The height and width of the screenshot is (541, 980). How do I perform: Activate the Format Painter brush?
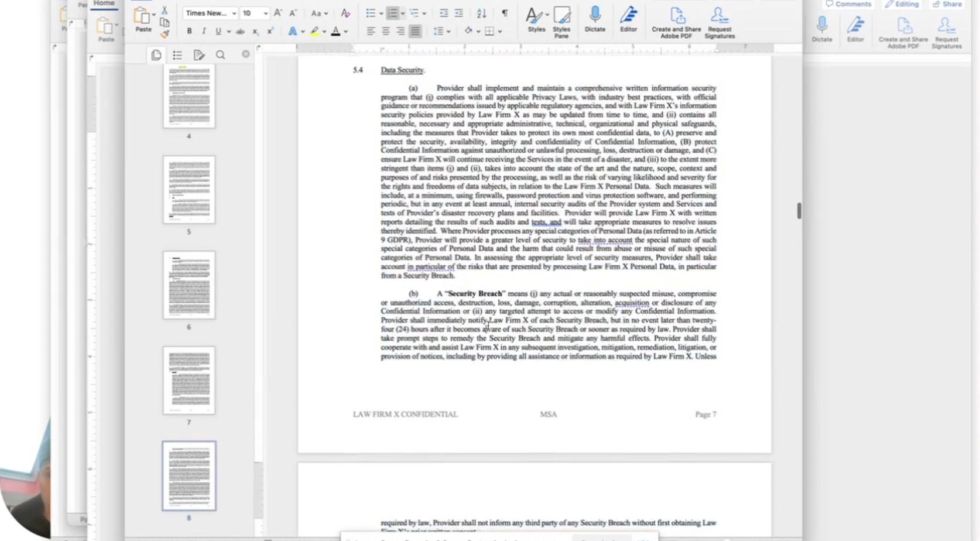165,34
